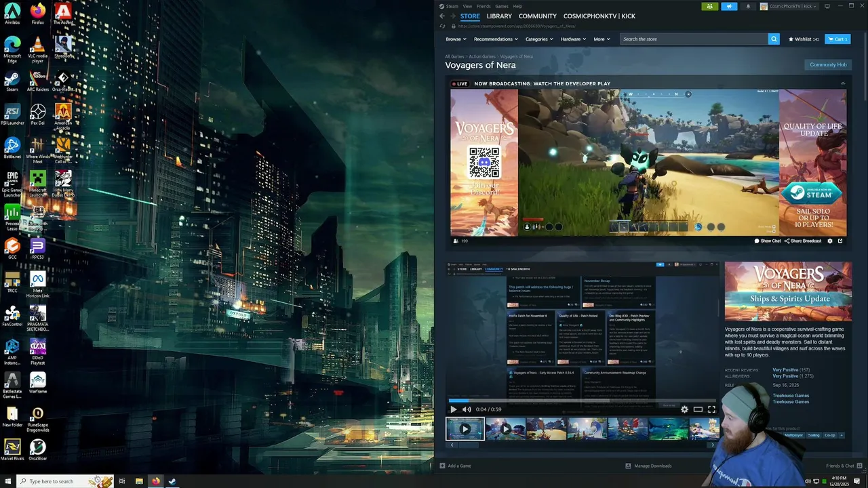Open the COSMICPHONKTV | KICK profile tab

(x=599, y=16)
